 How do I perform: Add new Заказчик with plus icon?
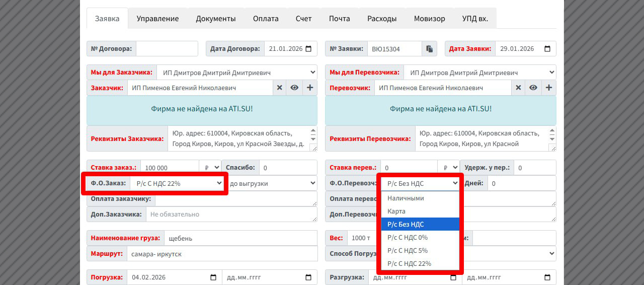point(310,88)
